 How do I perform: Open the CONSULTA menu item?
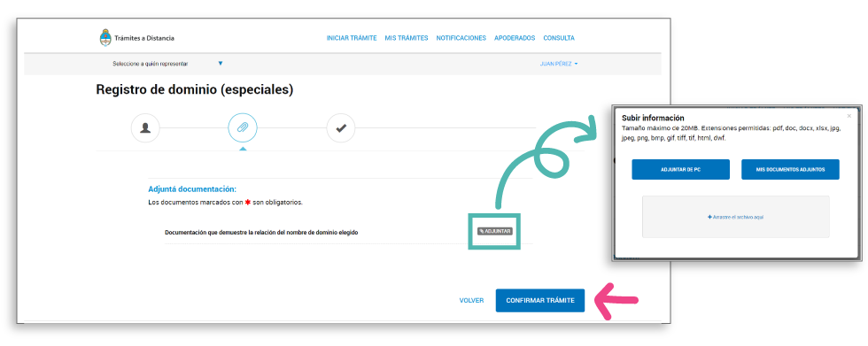[559, 38]
